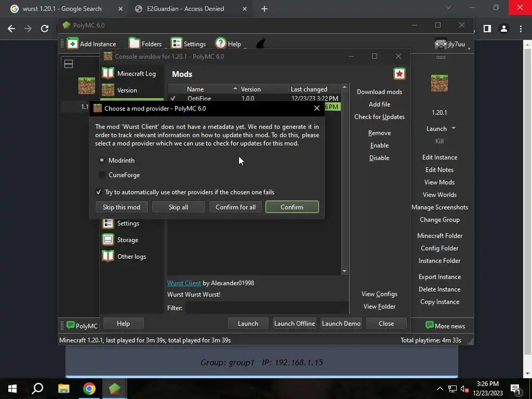Select the Modrinth provider radio button
This screenshot has width=532, height=399.
(x=101, y=160)
